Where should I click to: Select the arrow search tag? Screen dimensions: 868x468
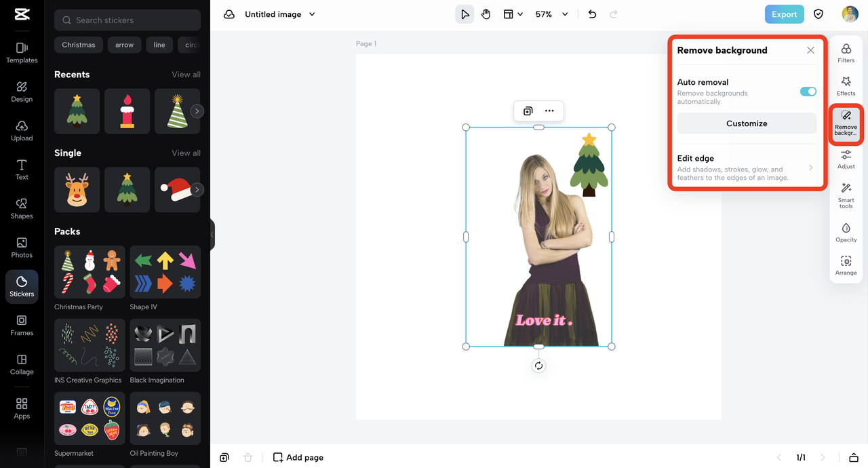pos(124,45)
